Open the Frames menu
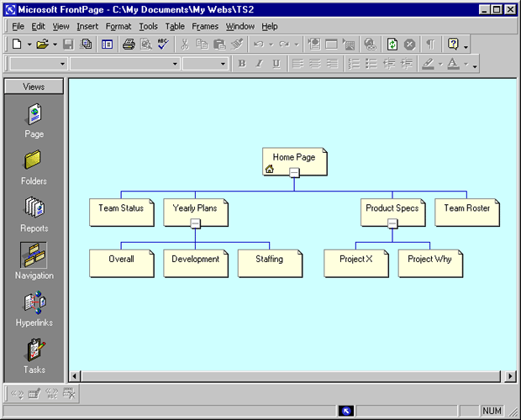 204,26
